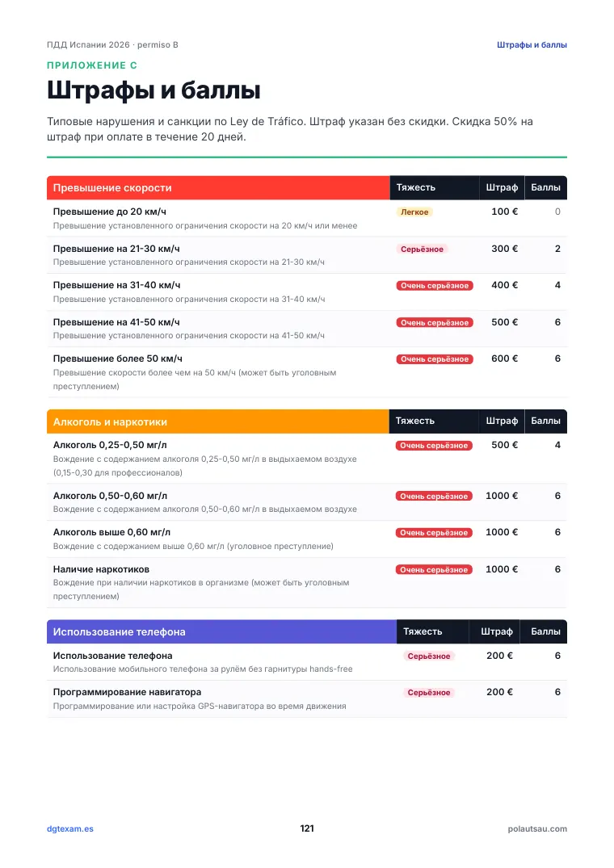Click the 'Серьёзное' badge for 21-30 км/ч
Image resolution: width=614 pixels, height=868 pixels.
pos(422,249)
